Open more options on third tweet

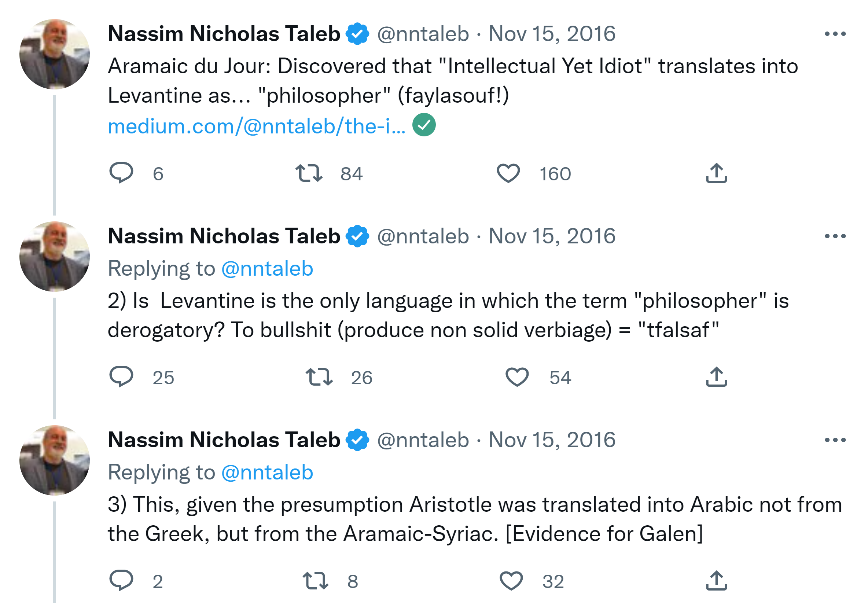click(x=835, y=440)
